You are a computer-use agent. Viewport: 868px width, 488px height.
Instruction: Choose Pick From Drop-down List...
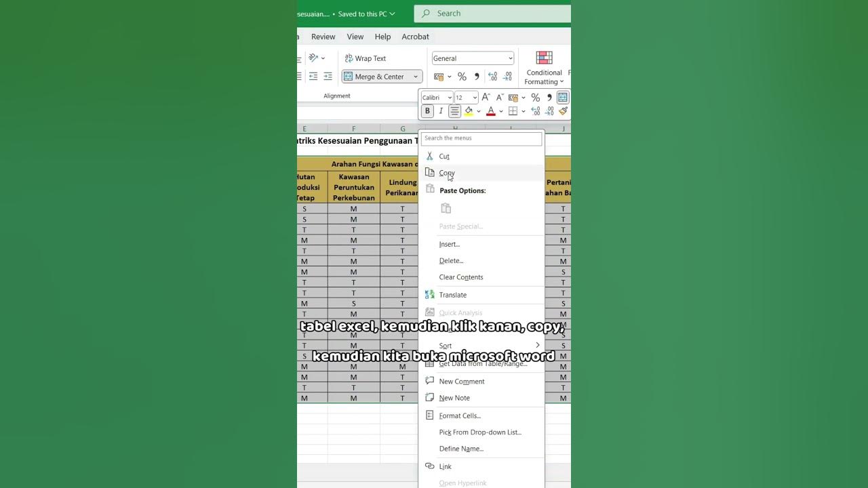(x=481, y=432)
